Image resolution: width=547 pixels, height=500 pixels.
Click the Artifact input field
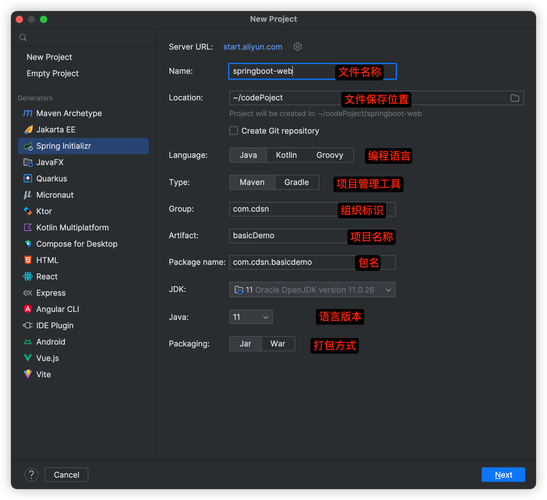(312, 236)
